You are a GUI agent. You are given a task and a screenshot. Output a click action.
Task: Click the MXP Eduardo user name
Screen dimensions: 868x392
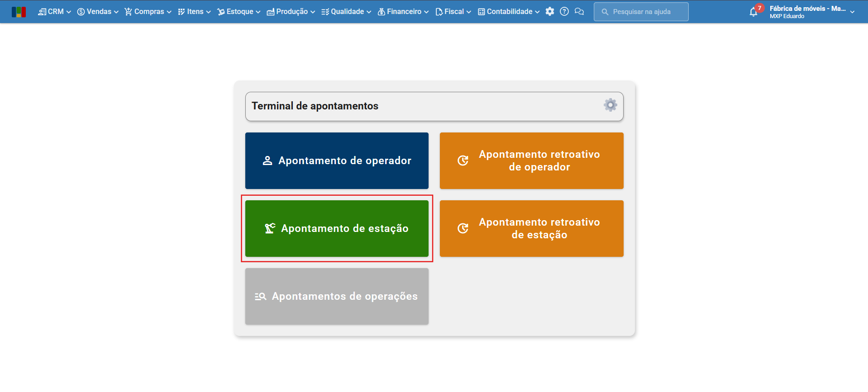[787, 16]
